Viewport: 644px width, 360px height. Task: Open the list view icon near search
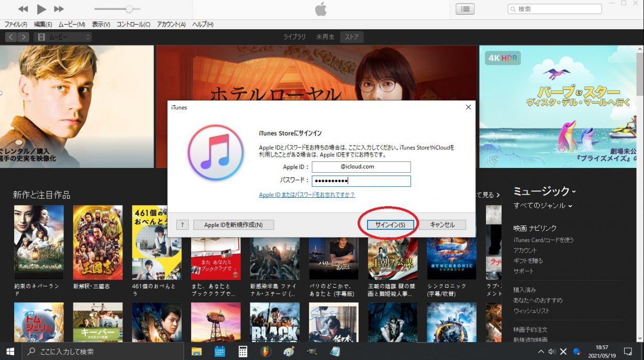(x=465, y=9)
